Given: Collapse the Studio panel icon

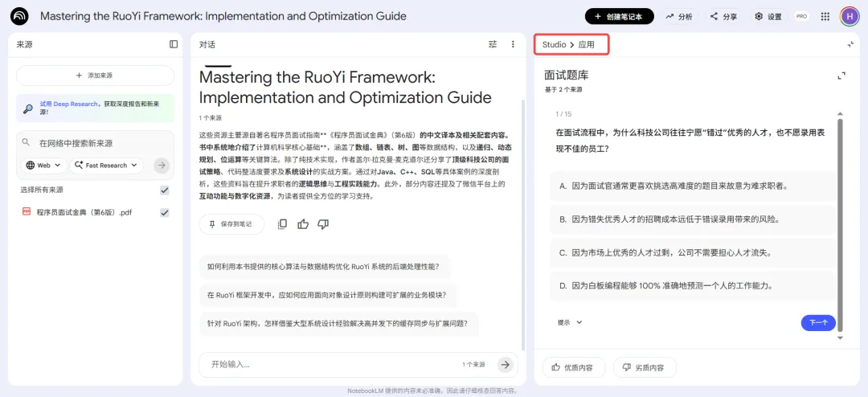Looking at the screenshot, I should (x=851, y=44).
